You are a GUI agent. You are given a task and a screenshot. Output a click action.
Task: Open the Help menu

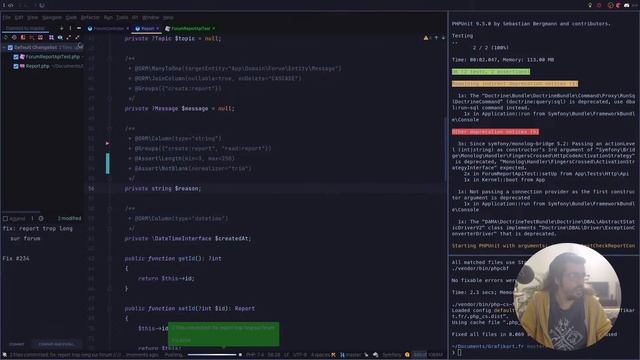pos(168,18)
